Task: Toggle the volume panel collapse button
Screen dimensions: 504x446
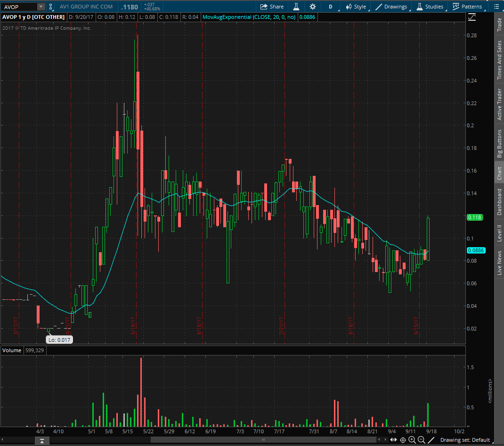Action: coord(42,441)
